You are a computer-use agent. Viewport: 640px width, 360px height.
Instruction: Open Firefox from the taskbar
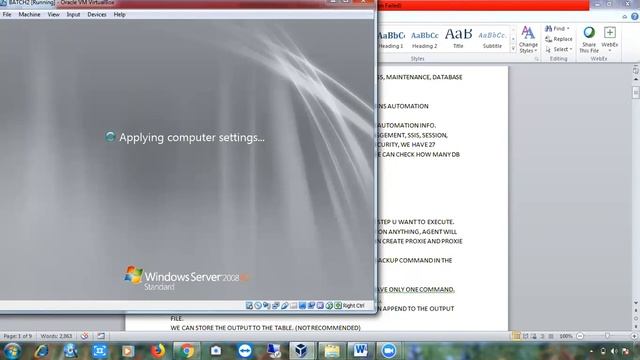coord(158,351)
